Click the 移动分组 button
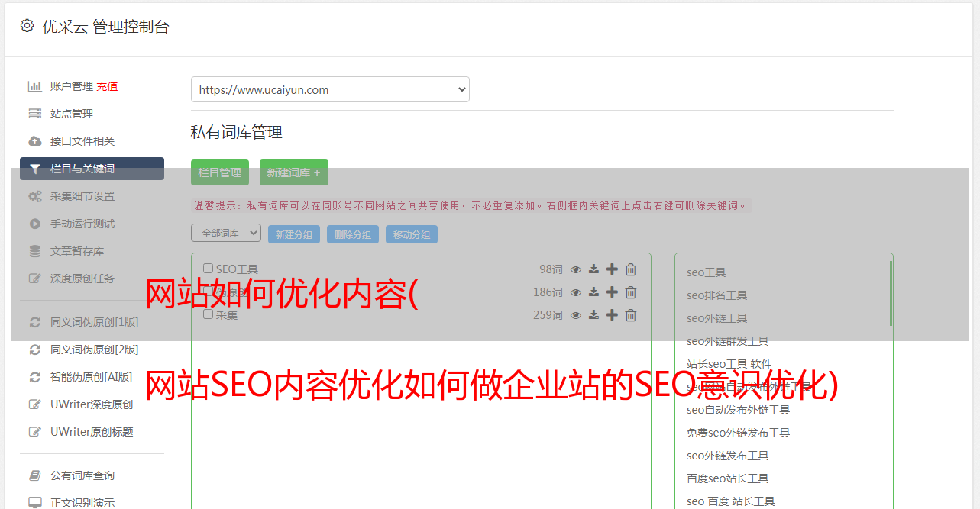 point(412,234)
